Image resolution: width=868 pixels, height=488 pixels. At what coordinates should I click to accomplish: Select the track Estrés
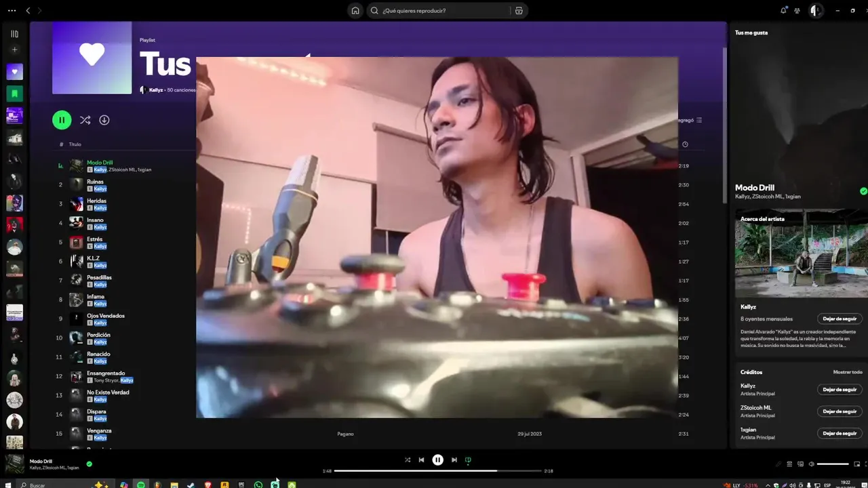click(94, 239)
